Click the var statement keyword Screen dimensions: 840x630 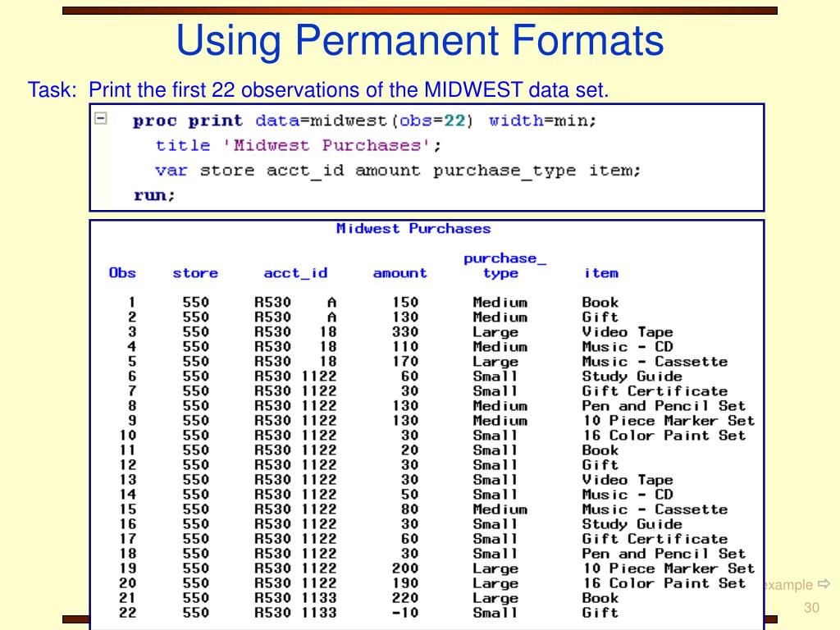tap(171, 171)
